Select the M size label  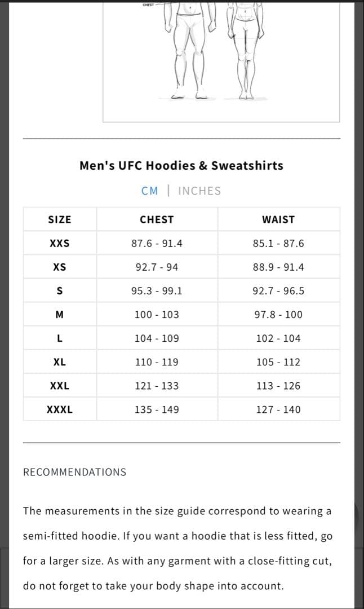(x=60, y=314)
